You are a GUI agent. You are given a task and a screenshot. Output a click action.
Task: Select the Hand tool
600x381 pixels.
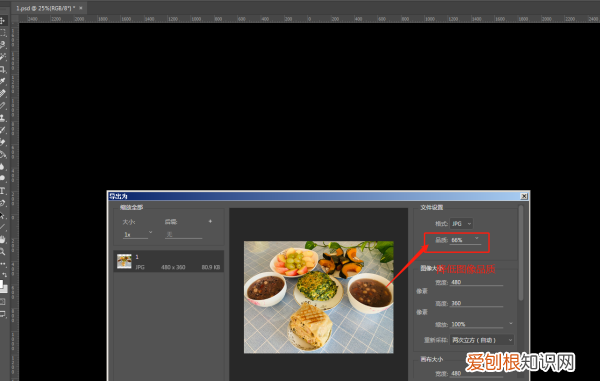click(3, 239)
